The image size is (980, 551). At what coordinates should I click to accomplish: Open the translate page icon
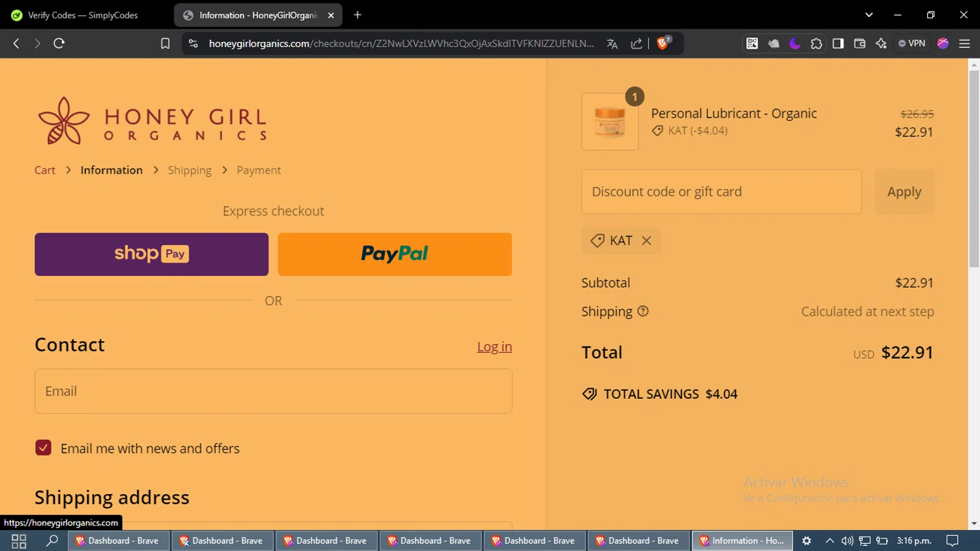[x=612, y=43]
